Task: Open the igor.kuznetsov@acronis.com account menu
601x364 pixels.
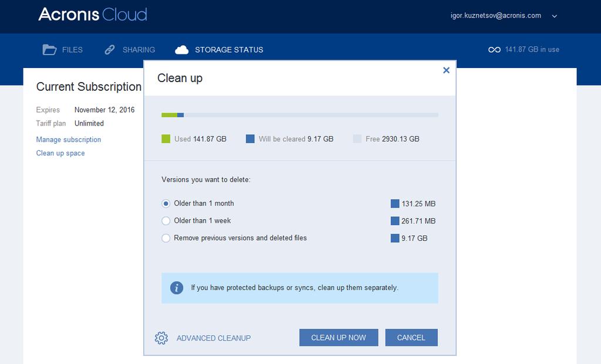Action: click(495, 16)
